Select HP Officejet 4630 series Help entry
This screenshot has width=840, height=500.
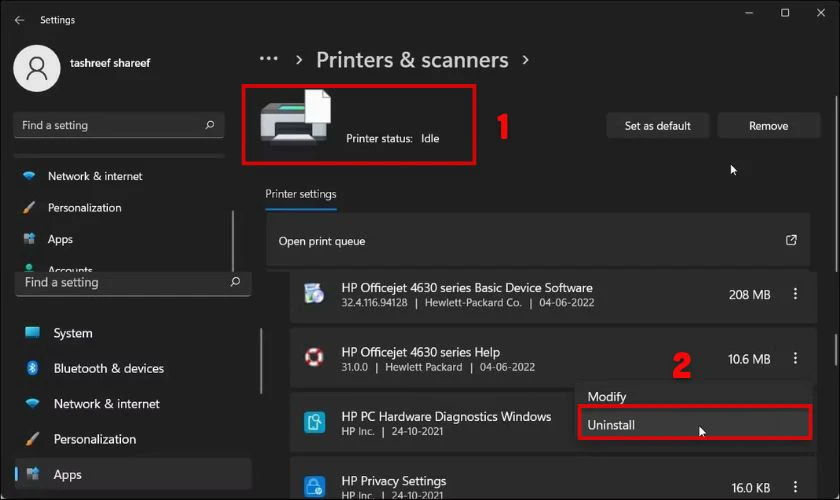(553, 359)
